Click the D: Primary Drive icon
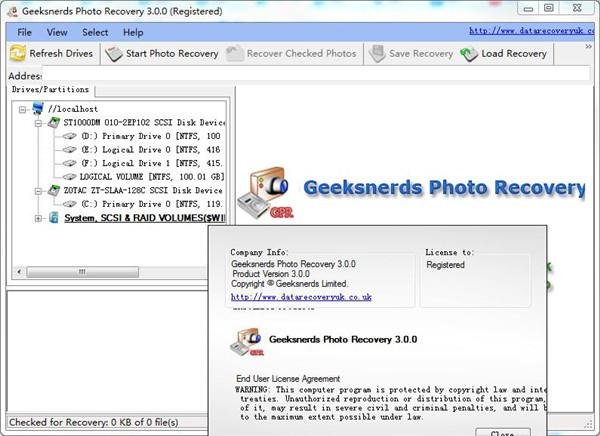 [x=70, y=136]
